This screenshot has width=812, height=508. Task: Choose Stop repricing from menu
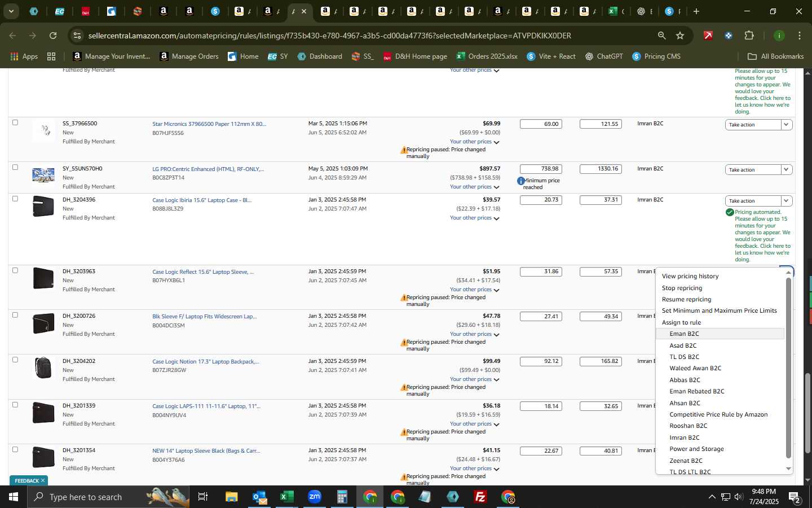tap(682, 288)
